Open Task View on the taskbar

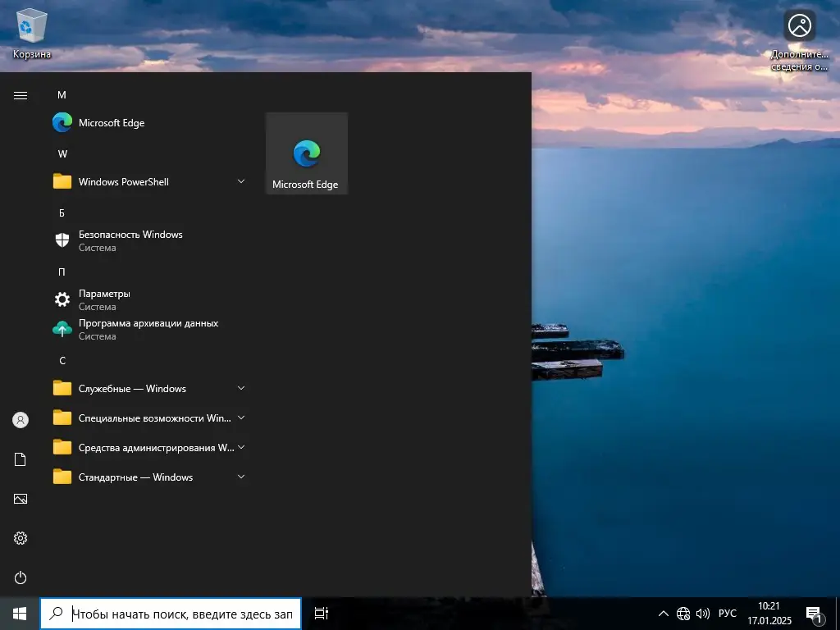coord(320,613)
